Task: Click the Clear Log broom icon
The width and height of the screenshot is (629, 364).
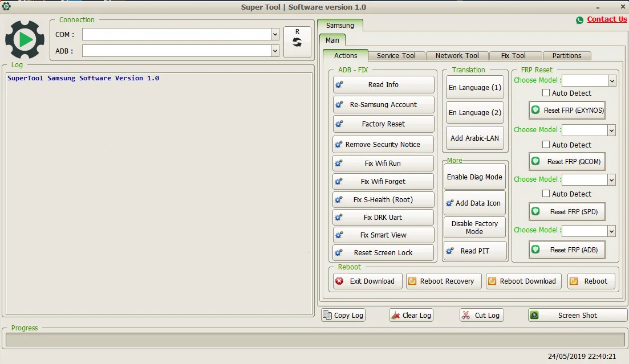Action: 396,315
